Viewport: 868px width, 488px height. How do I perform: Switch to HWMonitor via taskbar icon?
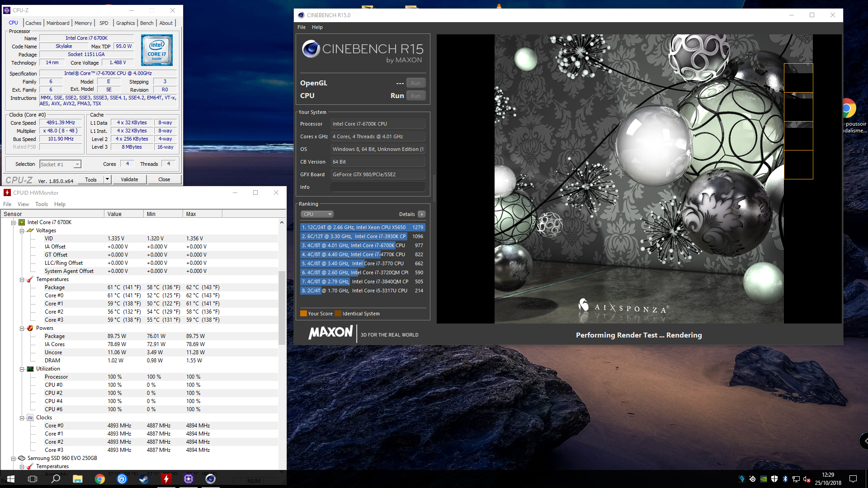click(x=166, y=479)
